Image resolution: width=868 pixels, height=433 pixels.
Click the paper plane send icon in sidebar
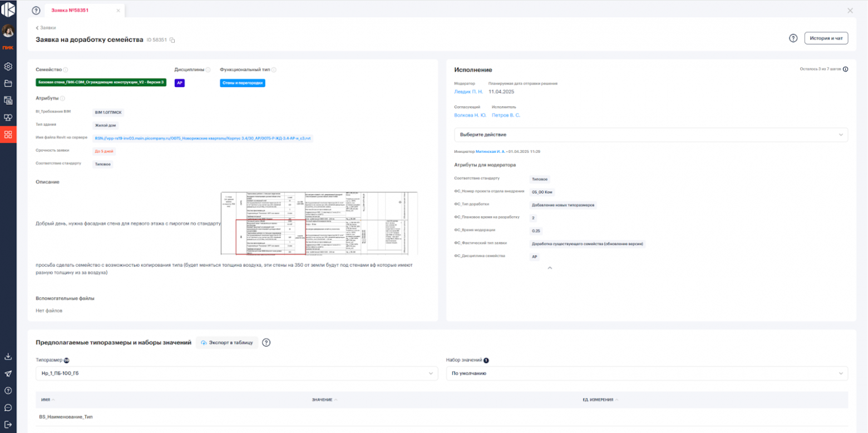click(x=8, y=374)
